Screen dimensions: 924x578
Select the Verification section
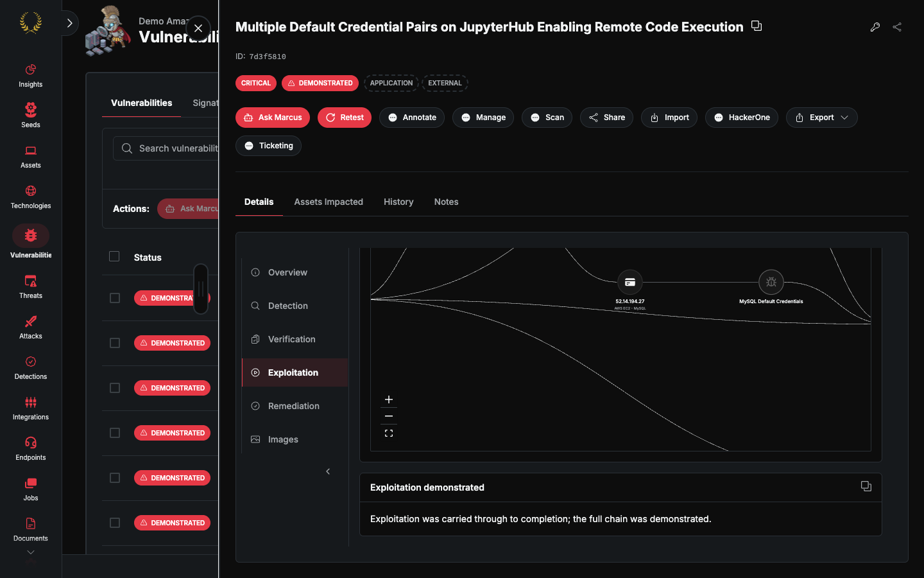point(295,339)
